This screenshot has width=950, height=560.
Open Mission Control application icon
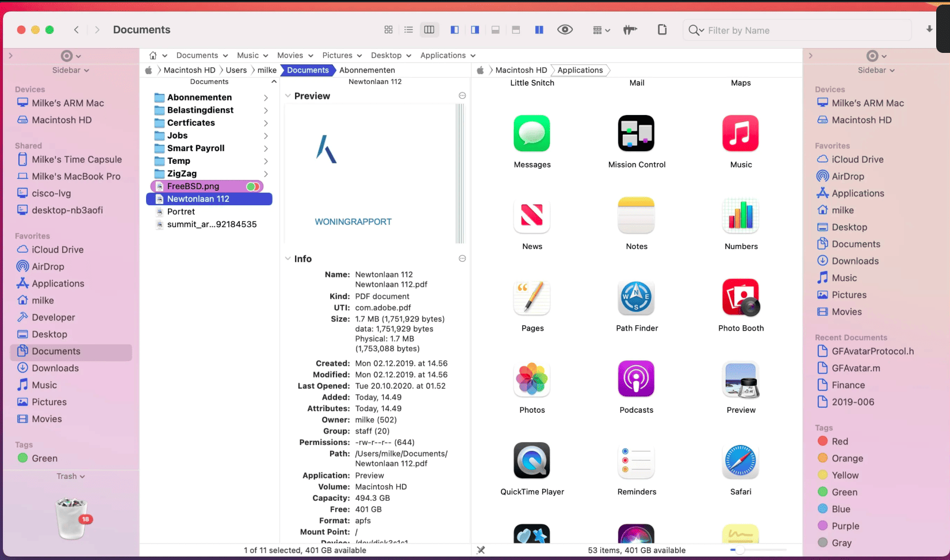[x=637, y=133]
